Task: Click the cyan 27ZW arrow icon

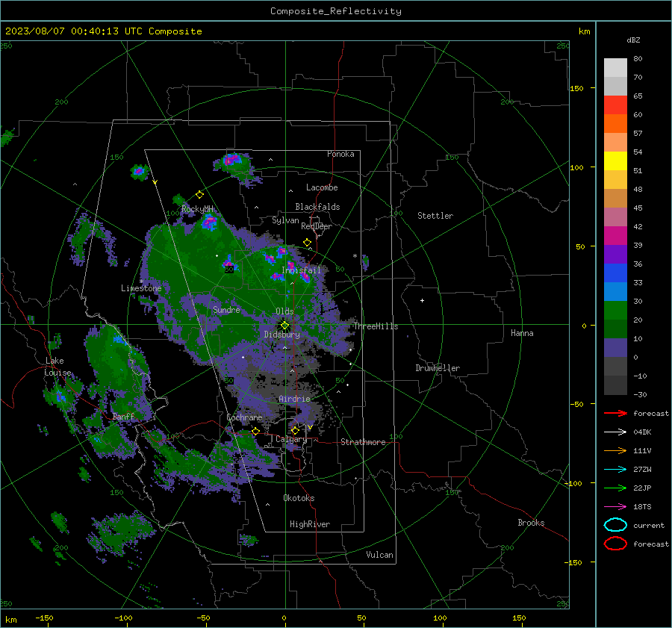Action: (615, 469)
